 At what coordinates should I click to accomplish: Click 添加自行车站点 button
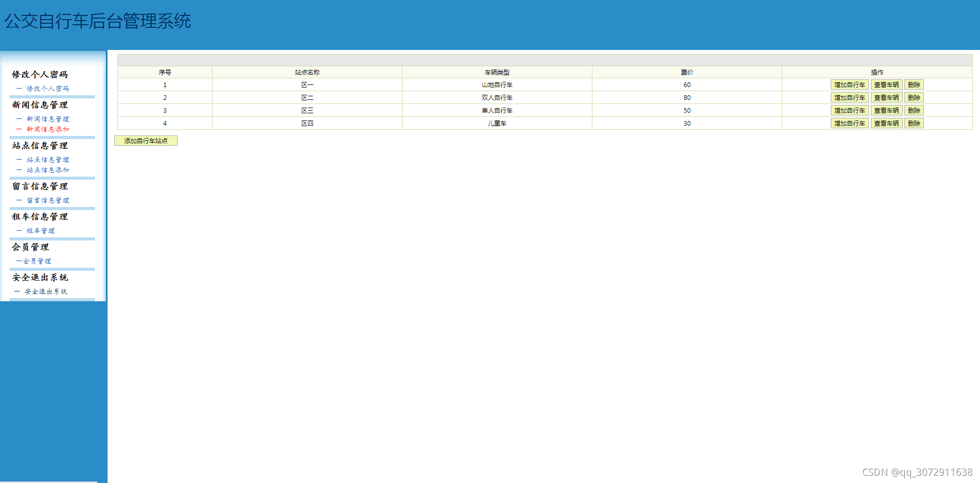pos(146,141)
